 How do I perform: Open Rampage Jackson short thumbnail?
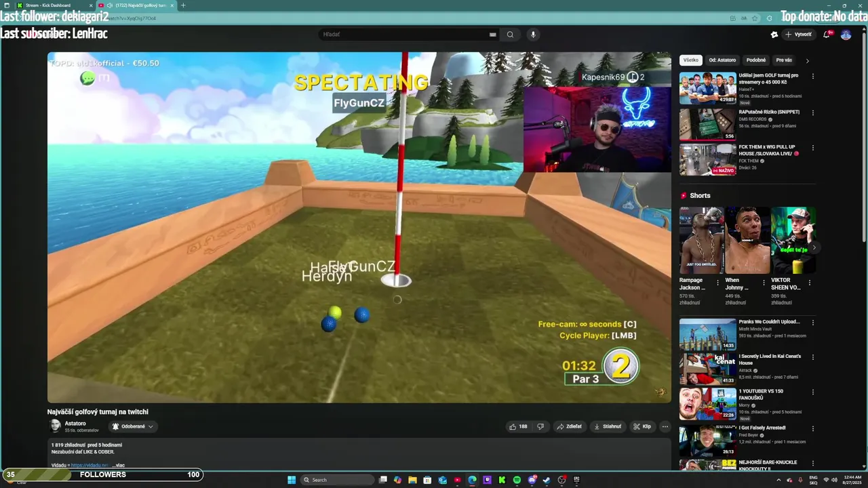coord(701,240)
